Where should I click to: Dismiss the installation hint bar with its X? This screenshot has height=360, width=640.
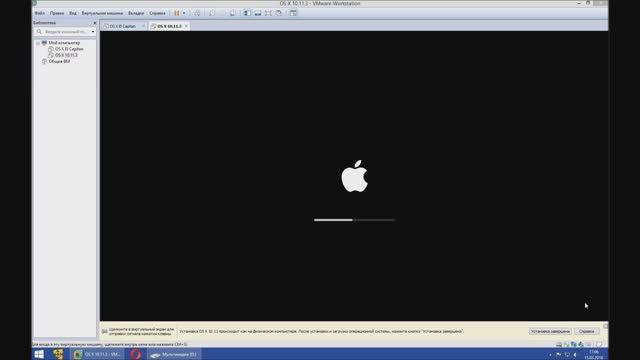(605, 326)
